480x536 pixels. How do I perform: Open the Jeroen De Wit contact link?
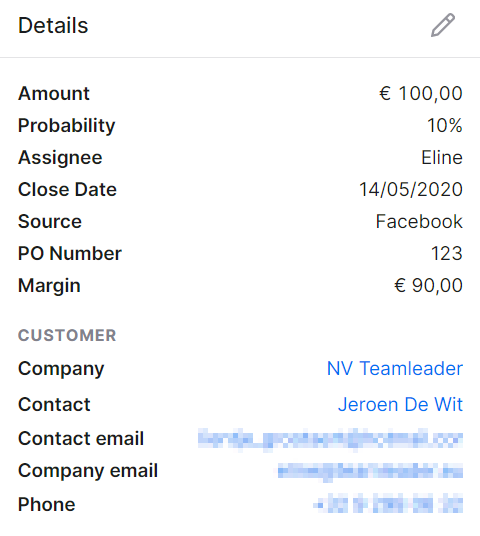click(x=400, y=404)
